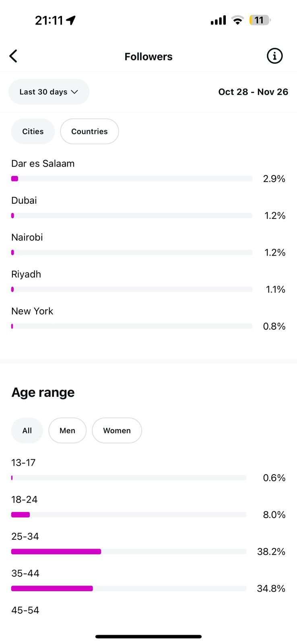Screen dimensions: 297x644
Task: Tap the back arrow icon
Action: click(x=13, y=56)
